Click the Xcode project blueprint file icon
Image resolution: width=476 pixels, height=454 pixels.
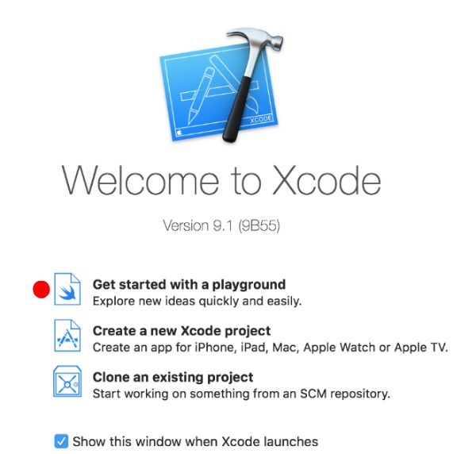tap(67, 336)
